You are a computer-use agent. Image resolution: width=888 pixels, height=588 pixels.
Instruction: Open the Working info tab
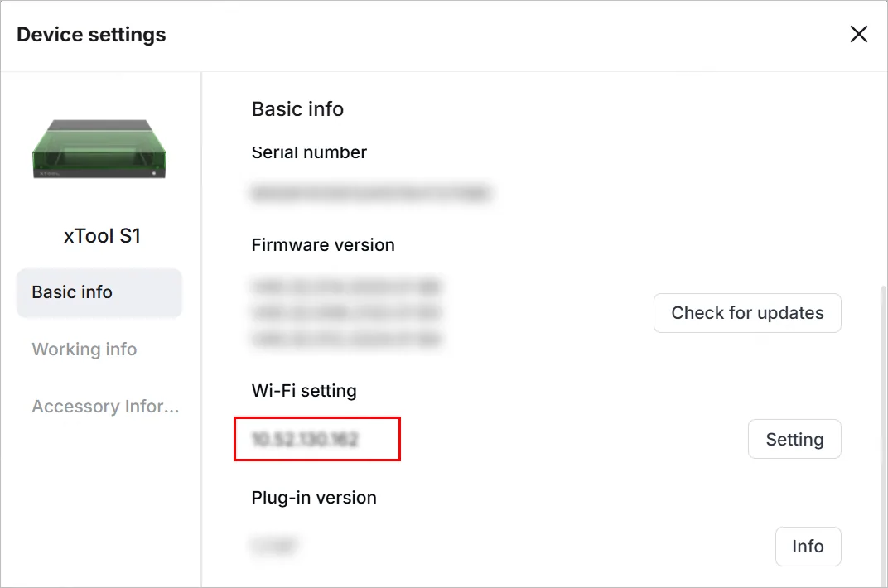pyautogui.click(x=84, y=349)
